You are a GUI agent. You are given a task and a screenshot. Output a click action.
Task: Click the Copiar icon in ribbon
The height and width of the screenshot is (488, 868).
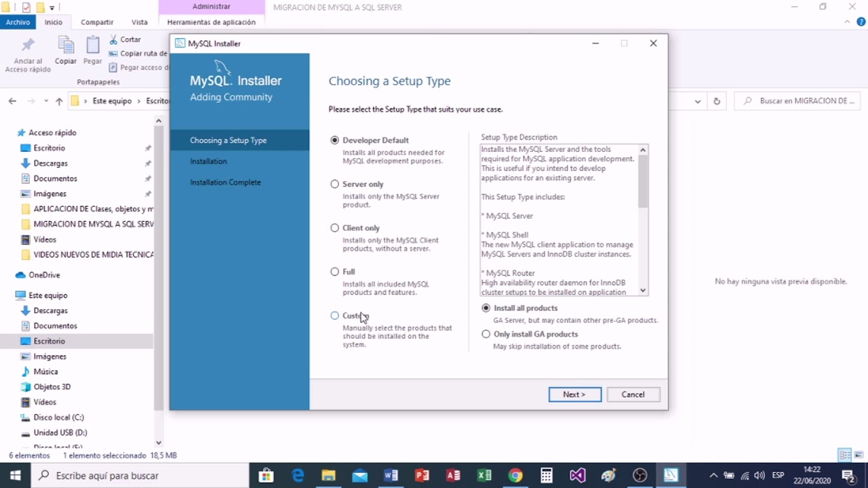[x=66, y=46]
